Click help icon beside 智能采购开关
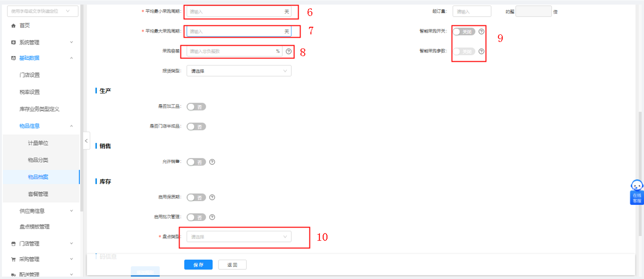 pyautogui.click(x=481, y=32)
